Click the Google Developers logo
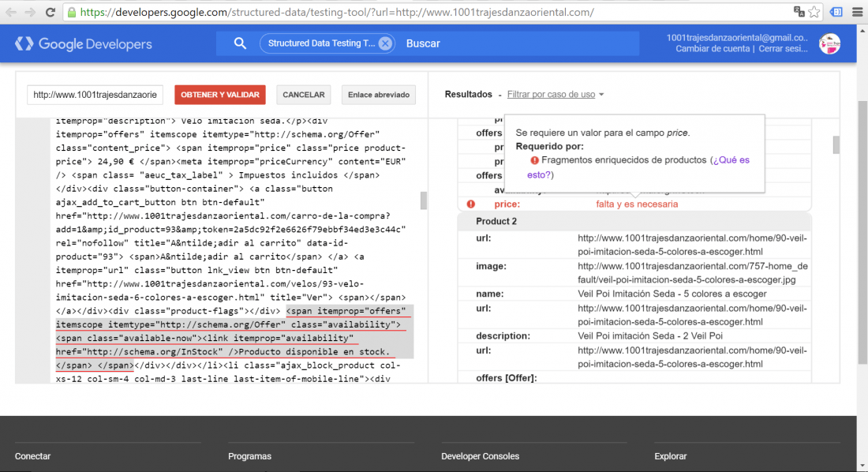This screenshot has width=868, height=472. click(x=24, y=43)
